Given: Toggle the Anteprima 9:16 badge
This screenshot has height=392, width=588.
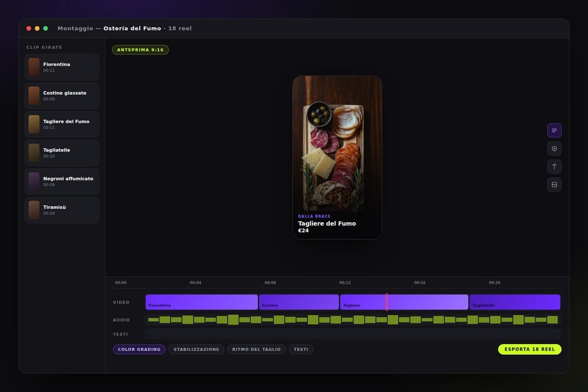Looking at the screenshot, I should [140, 49].
